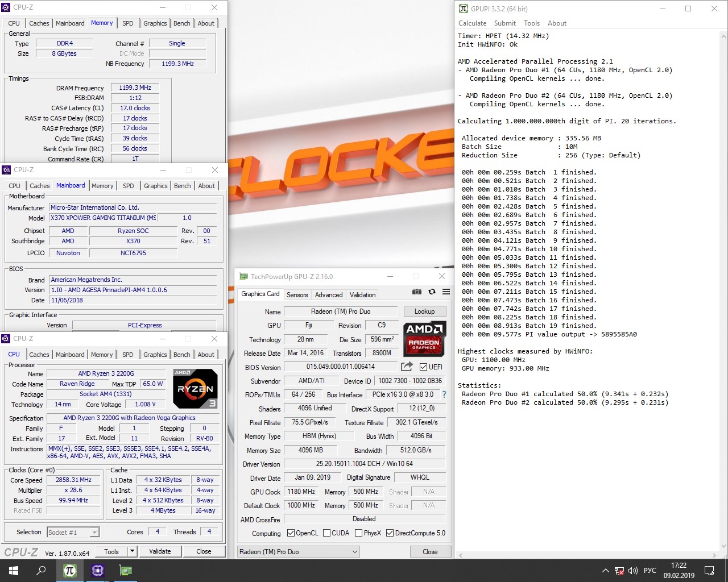Viewport: 728px width, 582px height.
Task: Click Close button in GPU-Z
Action: coord(430,552)
